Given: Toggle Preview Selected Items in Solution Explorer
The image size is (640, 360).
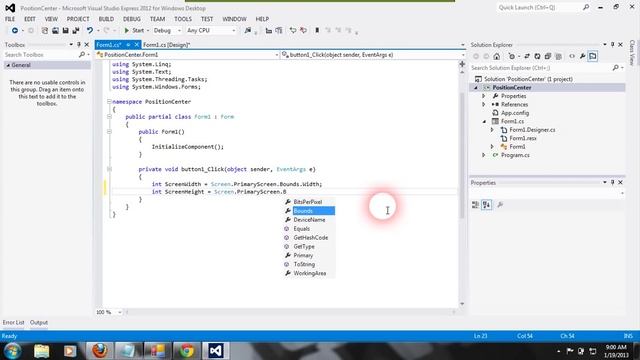Looking at the screenshot, I should 593,56.
